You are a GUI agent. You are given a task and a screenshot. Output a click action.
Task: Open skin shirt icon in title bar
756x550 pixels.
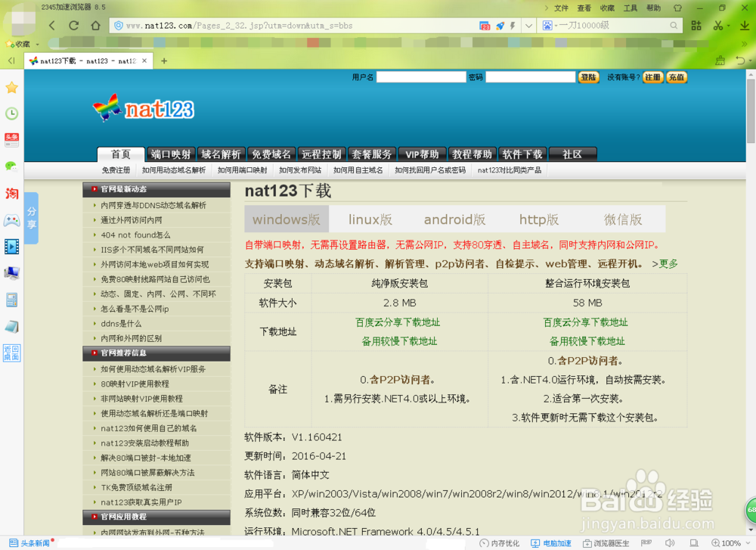point(677,8)
